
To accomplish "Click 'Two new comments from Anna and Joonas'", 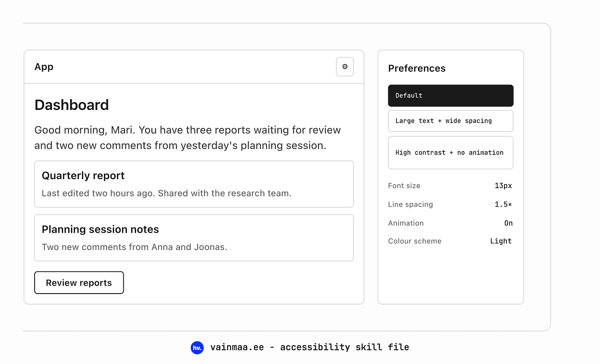I will tap(134, 247).
